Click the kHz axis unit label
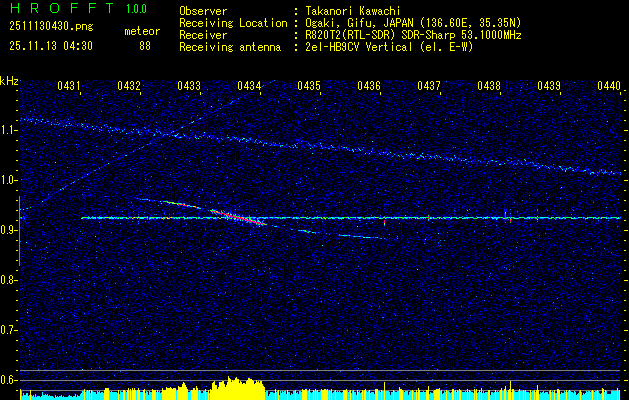The image size is (629, 400). click(x=9, y=80)
